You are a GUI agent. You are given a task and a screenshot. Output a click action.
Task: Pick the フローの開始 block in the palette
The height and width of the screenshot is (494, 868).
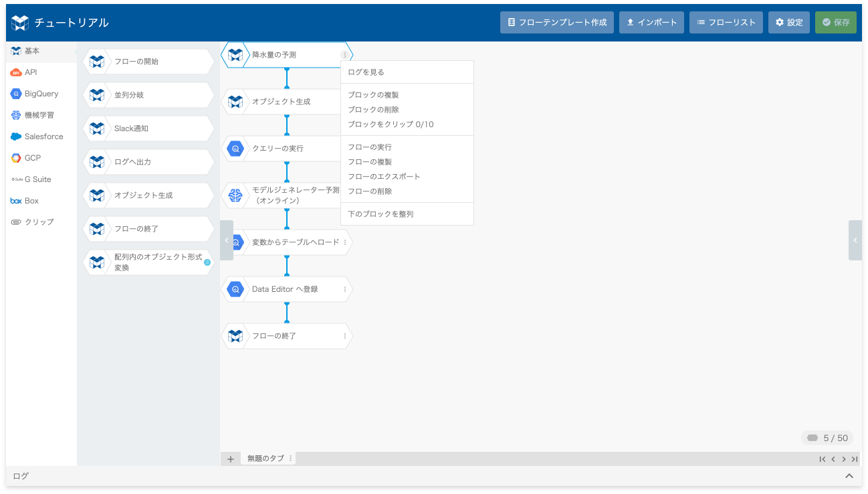(148, 62)
